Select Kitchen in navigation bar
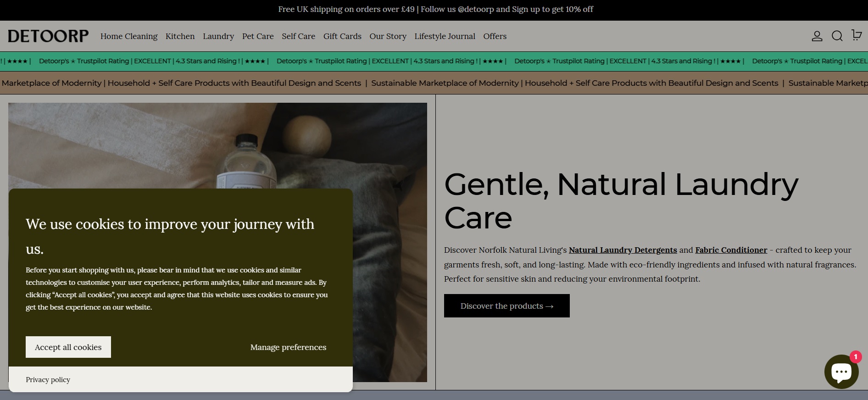The image size is (868, 400). pos(180,36)
